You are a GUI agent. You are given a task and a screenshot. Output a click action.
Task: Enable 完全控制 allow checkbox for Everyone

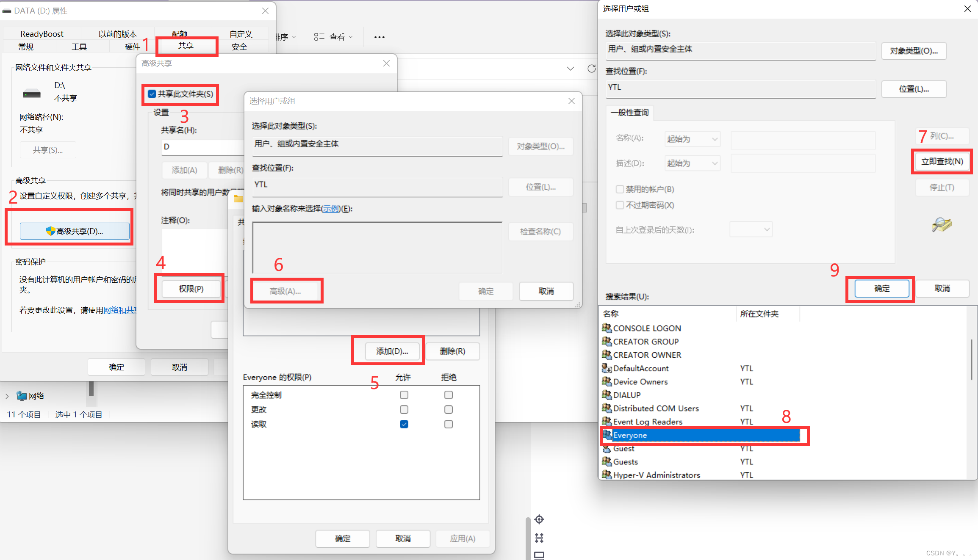tap(404, 394)
